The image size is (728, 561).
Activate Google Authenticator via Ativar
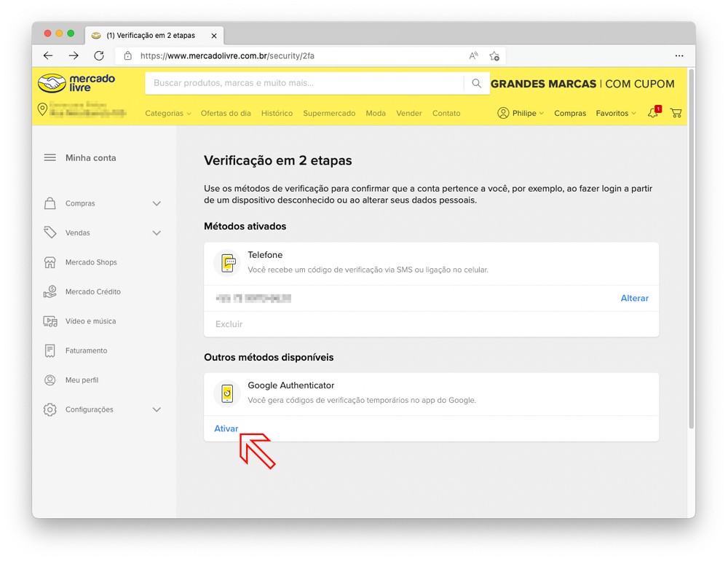click(x=226, y=428)
